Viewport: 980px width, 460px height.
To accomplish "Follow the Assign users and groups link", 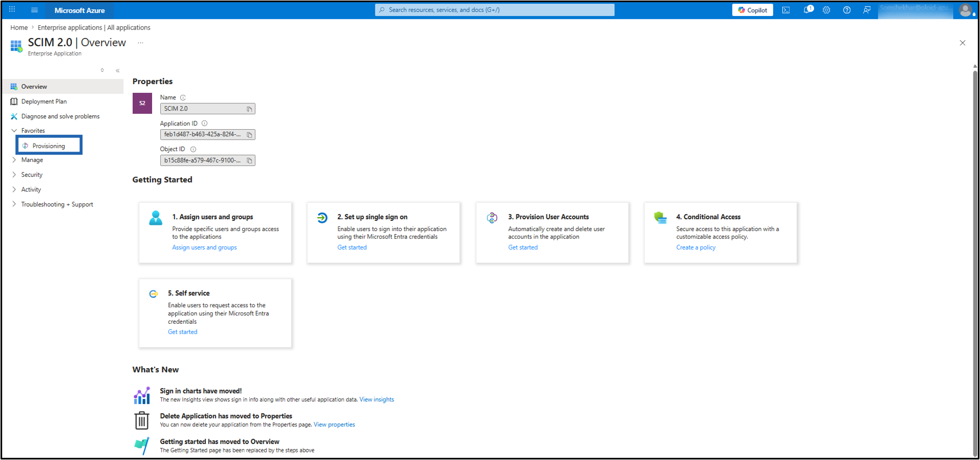I will coord(204,247).
